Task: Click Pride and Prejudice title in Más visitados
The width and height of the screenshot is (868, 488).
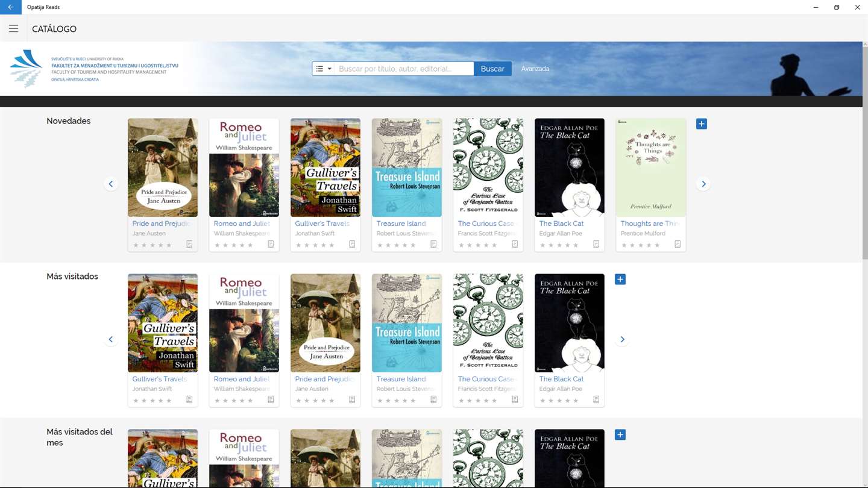Action: [325, 379]
